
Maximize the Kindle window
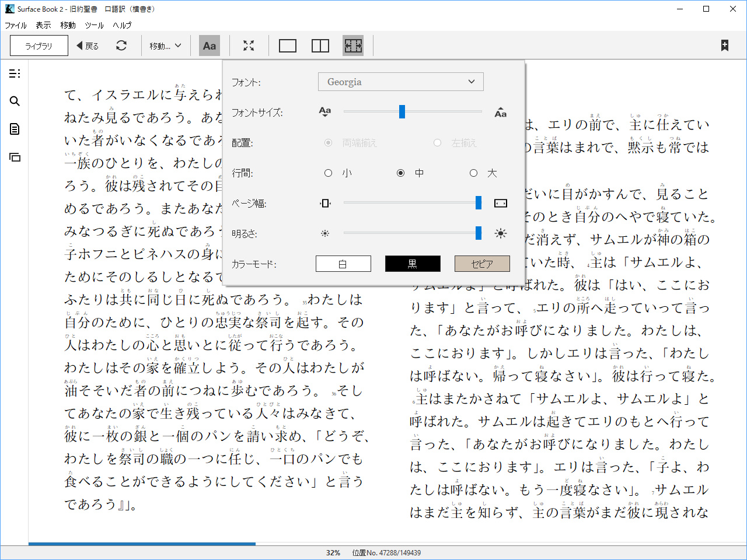(706, 9)
